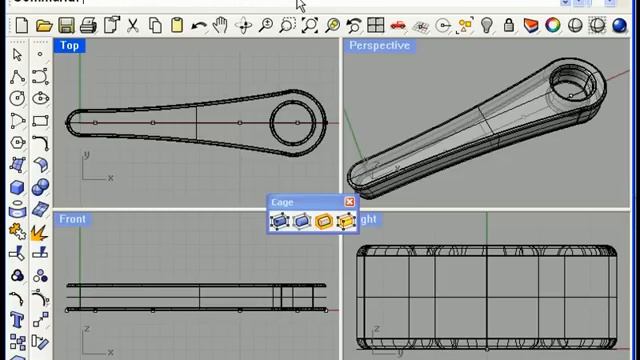Click the red car set view icon
The width and height of the screenshot is (640, 360).
(398, 26)
